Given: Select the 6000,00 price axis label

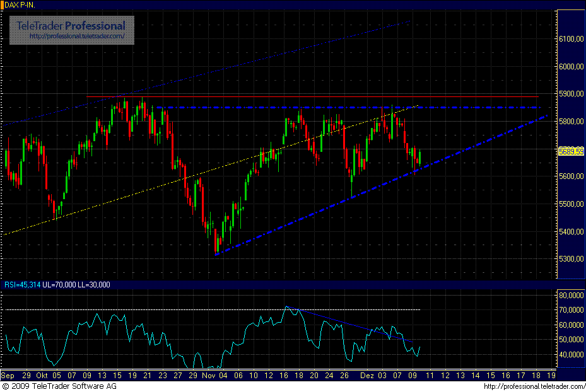Looking at the screenshot, I should tap(571, 66).
